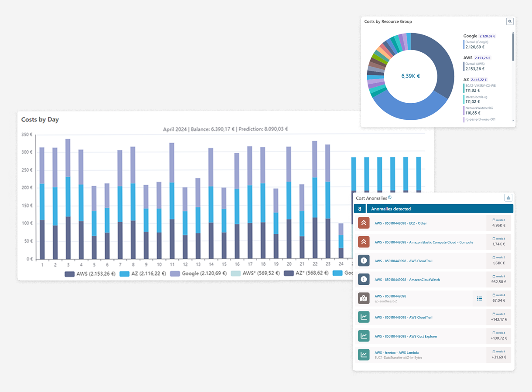Click the trend icon next to AWS Lambda
The image size is (532, 392).
(x=364, y=355)
